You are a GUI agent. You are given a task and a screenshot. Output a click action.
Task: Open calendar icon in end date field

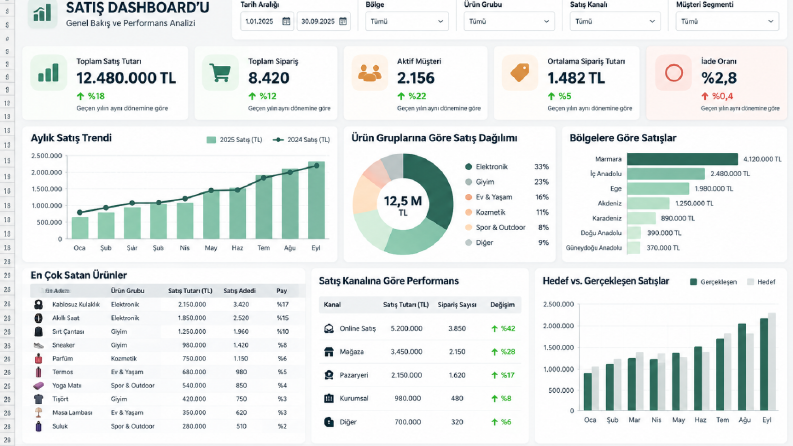tap(343, 21)
